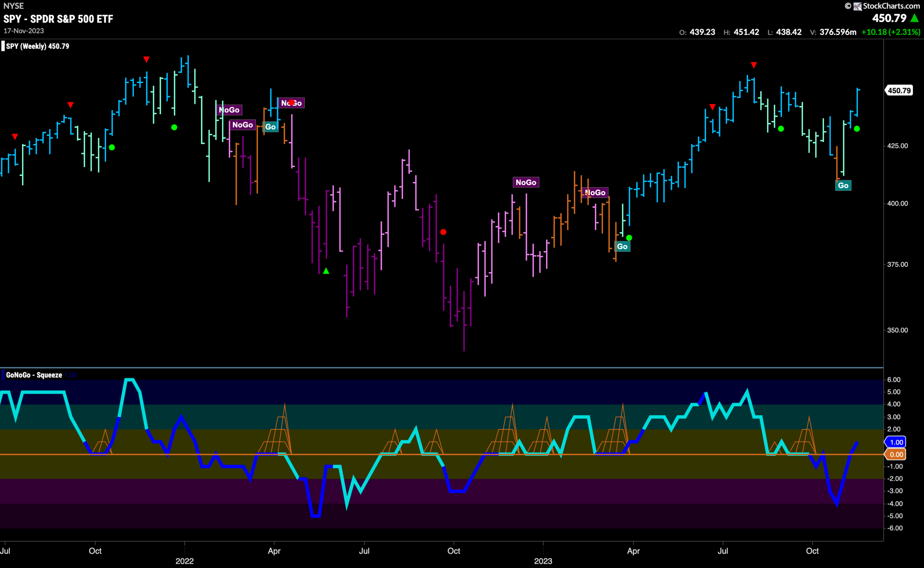
Task: Click the blue 1.00 oscillator value tag
Action: pos(895,442)
